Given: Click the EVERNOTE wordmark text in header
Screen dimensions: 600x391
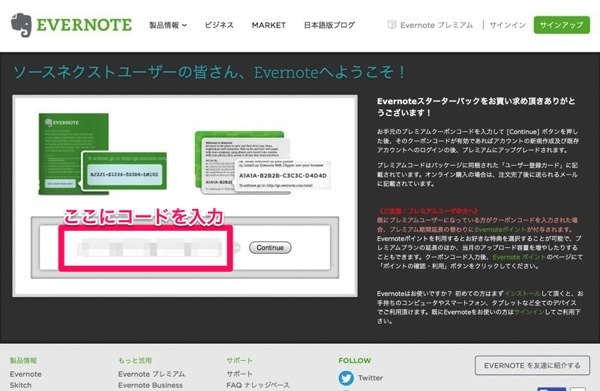Looking at the screenshot, I should click(x=84, y=25).
